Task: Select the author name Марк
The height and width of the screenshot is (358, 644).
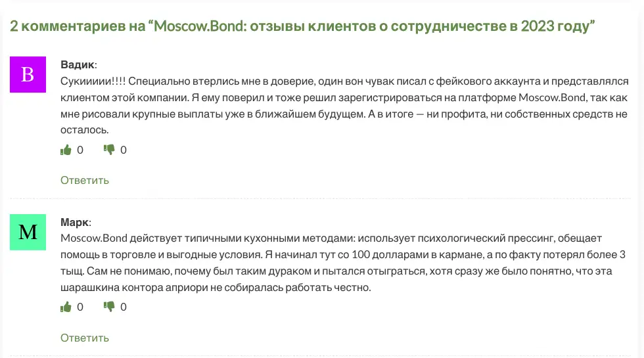Action: [75, 222]
